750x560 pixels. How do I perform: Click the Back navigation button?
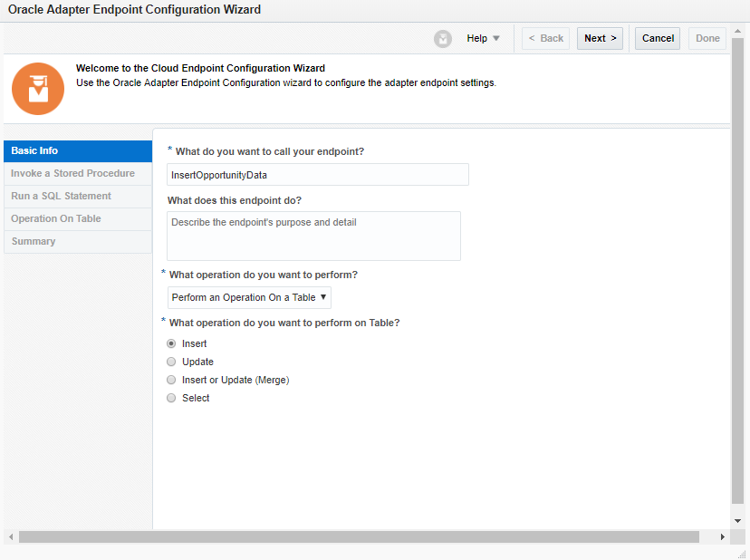click(x=545, y=39)
